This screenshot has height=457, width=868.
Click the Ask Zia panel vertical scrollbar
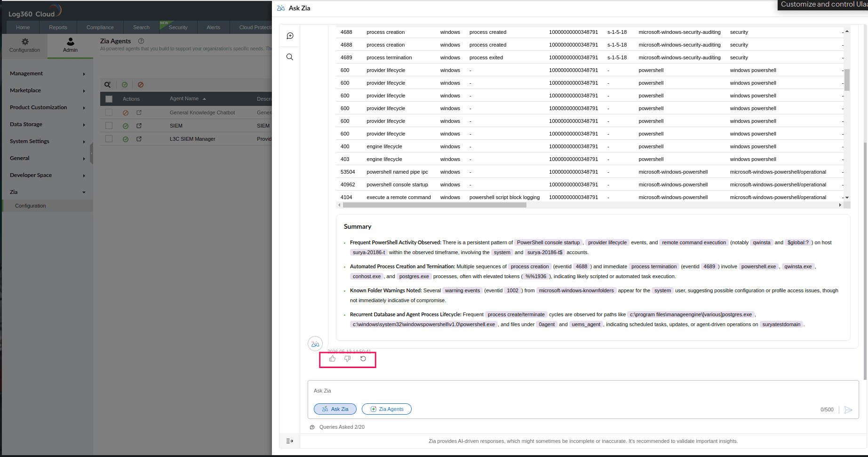[x=865, y=261]
